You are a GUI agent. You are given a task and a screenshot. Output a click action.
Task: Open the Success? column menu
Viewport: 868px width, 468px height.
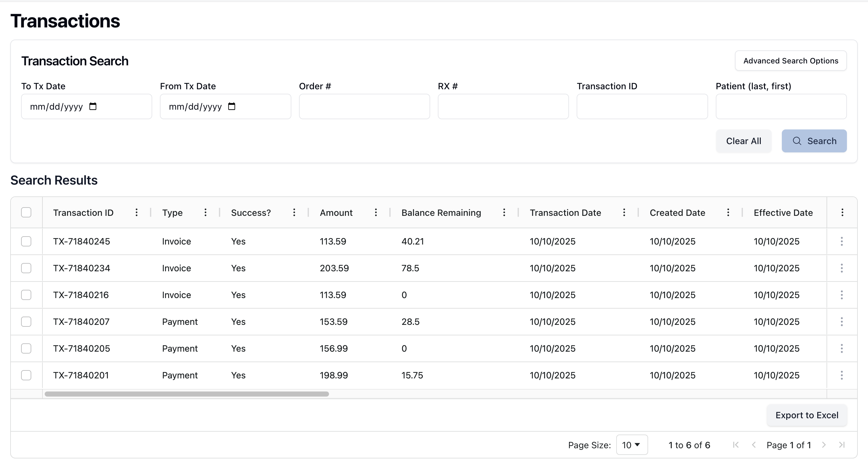click(x=294, y=212)
